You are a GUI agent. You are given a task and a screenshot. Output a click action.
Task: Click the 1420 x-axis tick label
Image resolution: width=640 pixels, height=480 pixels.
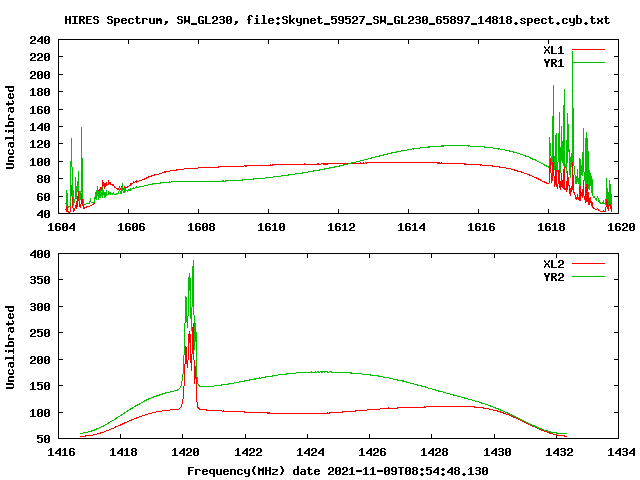coord(185,452)
